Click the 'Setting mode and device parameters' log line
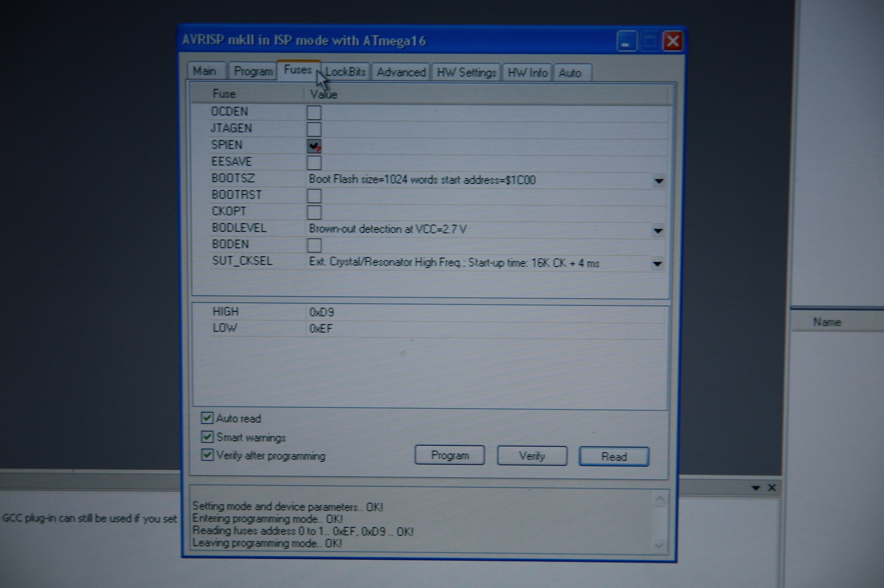 288,506
